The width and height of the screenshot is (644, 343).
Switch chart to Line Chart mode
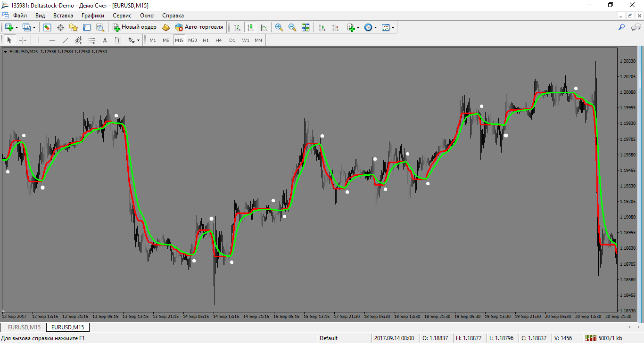point(264,27)
